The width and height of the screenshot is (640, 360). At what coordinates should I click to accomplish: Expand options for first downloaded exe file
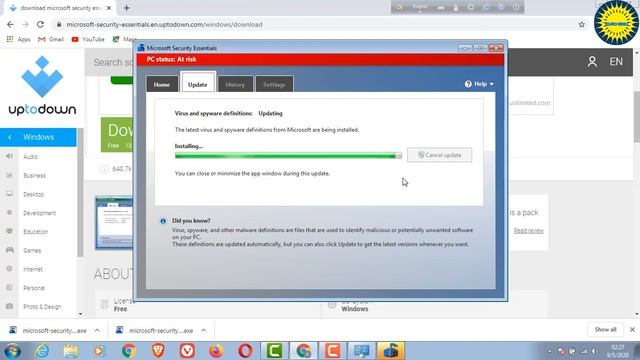[x=97, y=330]
